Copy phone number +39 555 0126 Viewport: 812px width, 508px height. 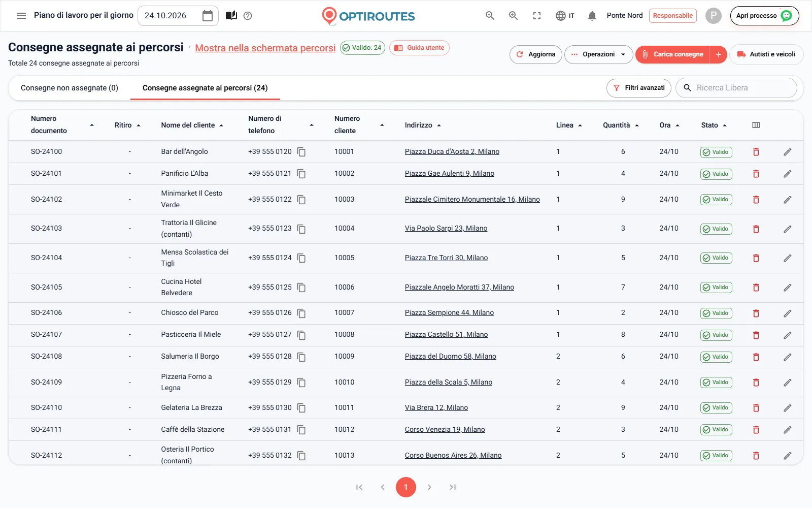tap(301, 313)
